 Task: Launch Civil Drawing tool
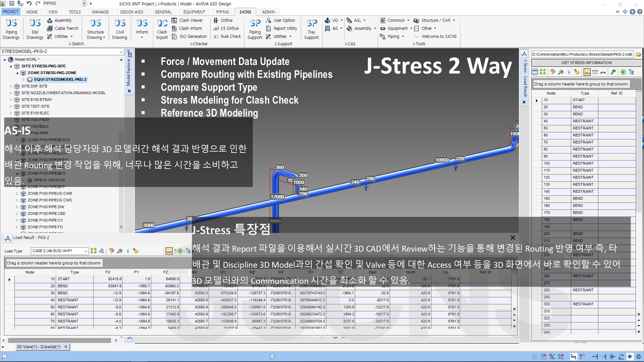[119, 29]
